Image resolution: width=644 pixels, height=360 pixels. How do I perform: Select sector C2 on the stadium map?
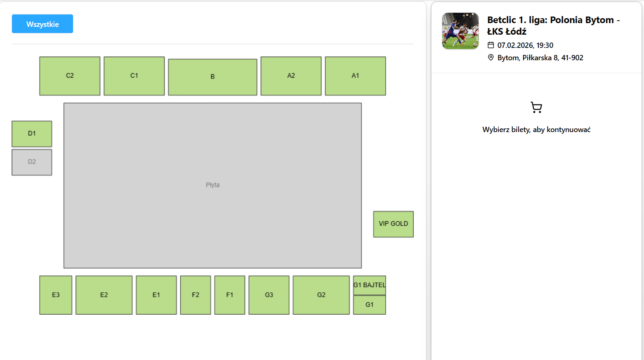coord(70,76)
